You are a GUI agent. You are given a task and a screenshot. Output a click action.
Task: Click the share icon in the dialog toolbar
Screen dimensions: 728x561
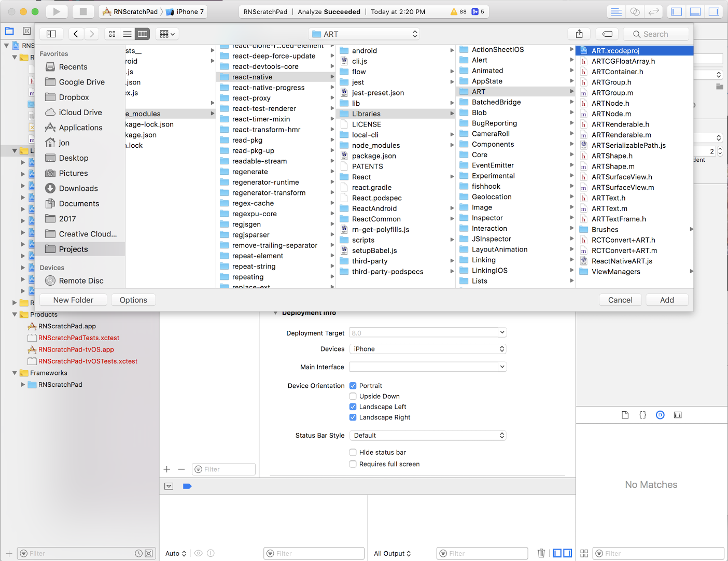point(579,33)
